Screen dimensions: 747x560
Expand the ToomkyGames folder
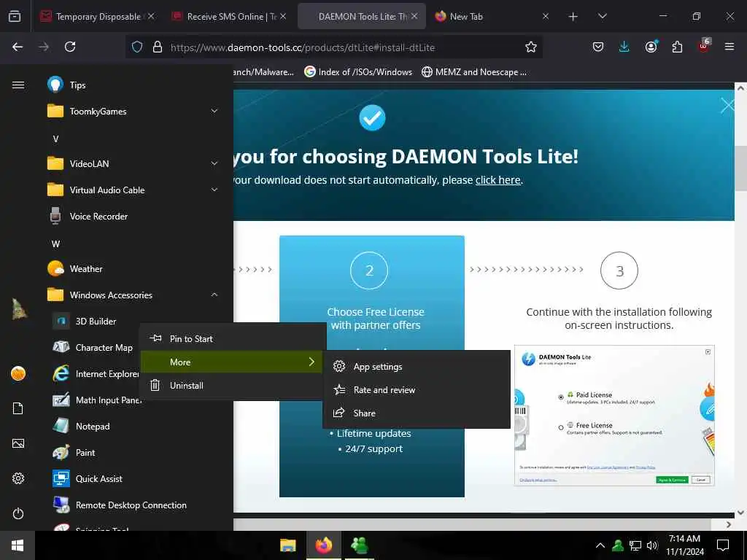(x=133, y=112)
